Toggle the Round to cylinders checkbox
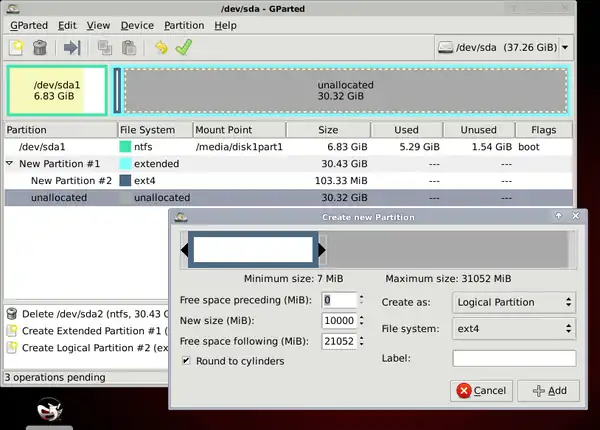 pos(186,361)
